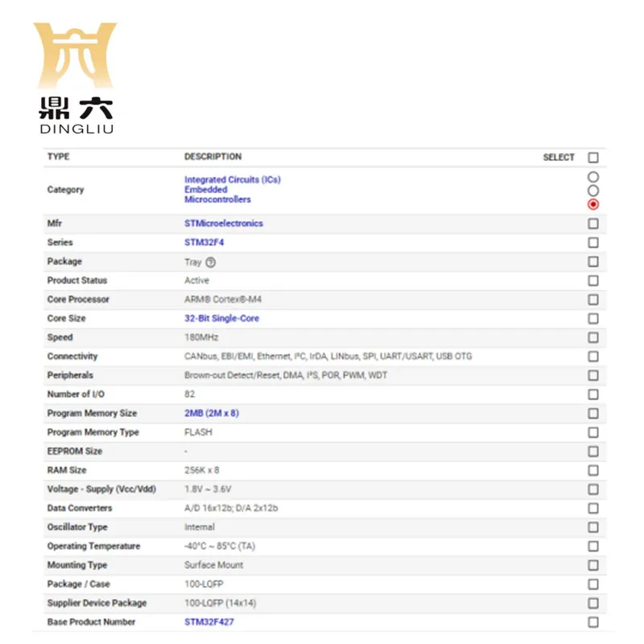Click the Internal oscillator value
The width and height of the screenshot is (644, 644).
pos(200,527)
